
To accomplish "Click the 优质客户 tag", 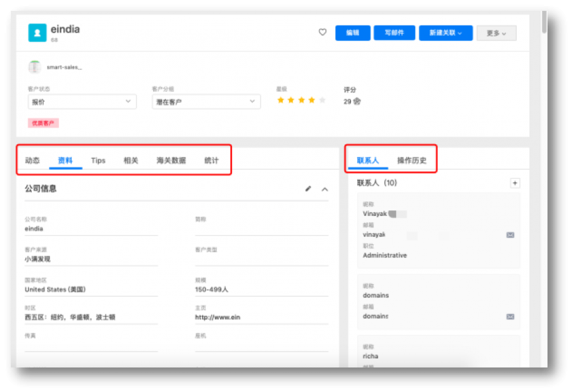I will 43,123.
